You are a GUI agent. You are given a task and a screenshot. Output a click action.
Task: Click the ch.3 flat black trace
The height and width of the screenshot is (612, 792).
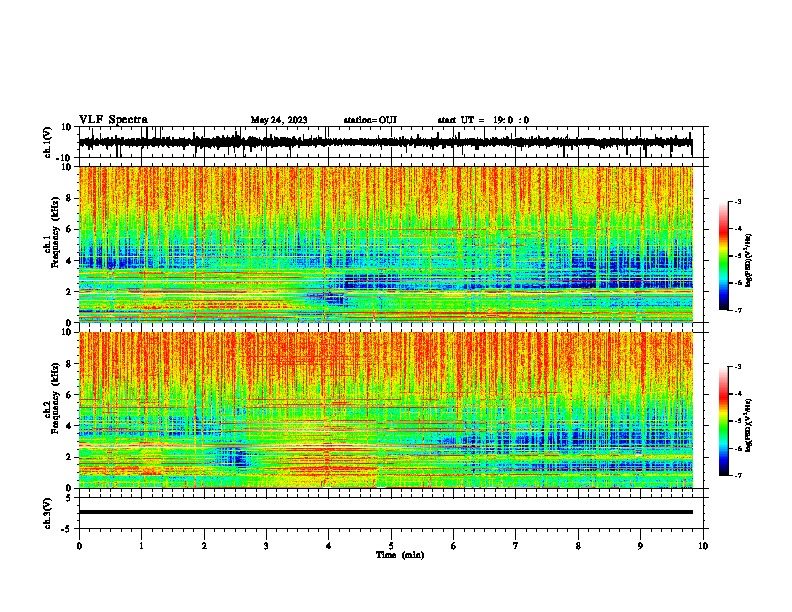coord(385,512)
